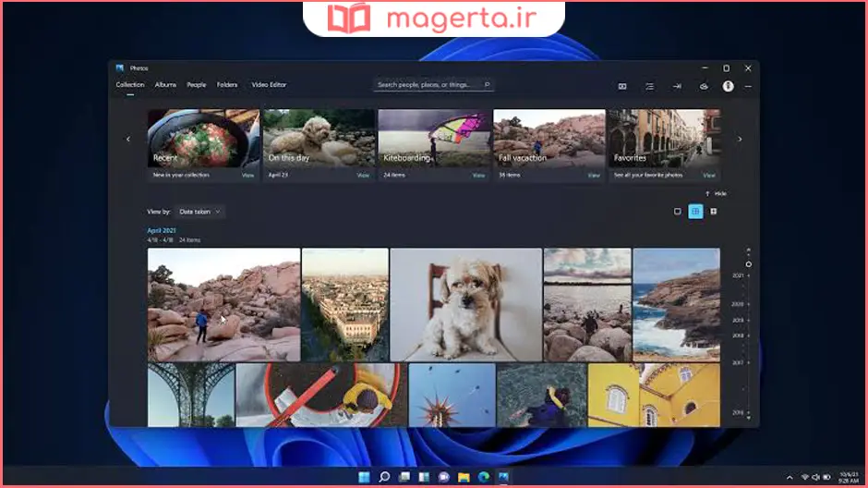Open the Teams Chat taskbar icon

click(444, 477)
